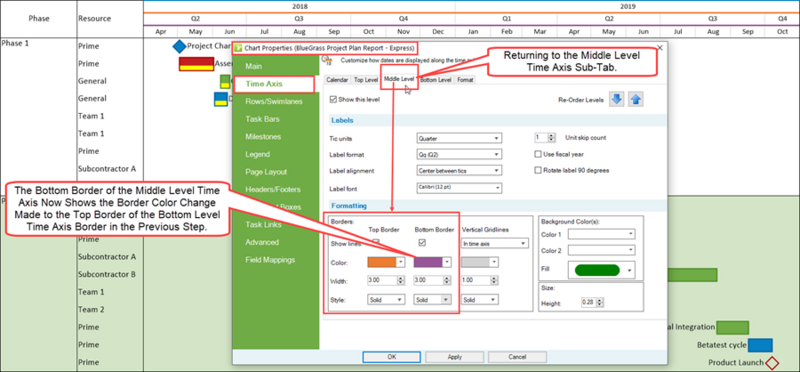Move level down with blue down arrow
The height and width of the screenshot is (372, 800).
[x=617, y=100]
